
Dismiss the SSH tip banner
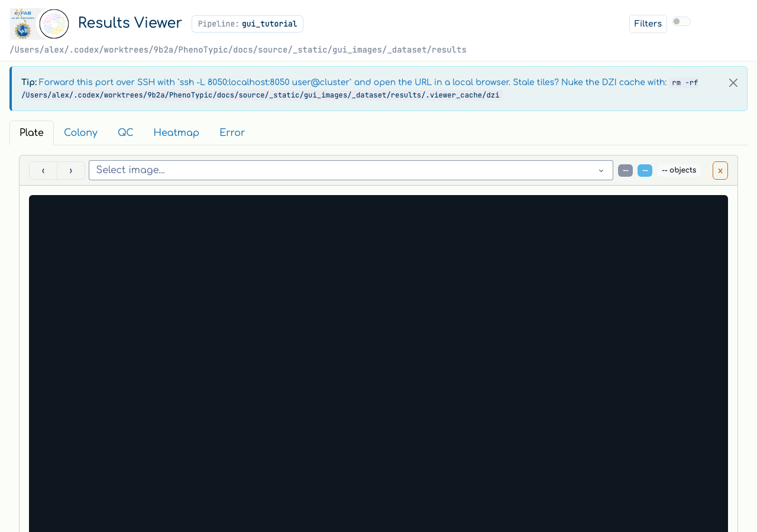[733, 83]
